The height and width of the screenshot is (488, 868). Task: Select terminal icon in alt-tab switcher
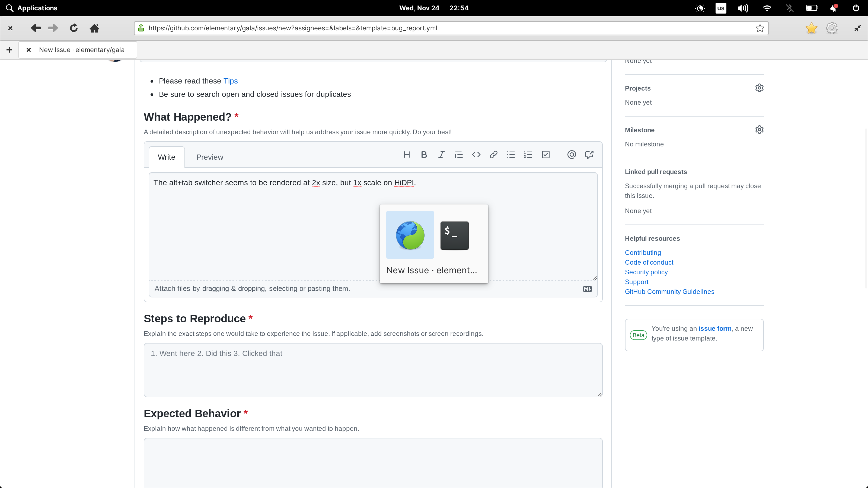coord(454,235)
